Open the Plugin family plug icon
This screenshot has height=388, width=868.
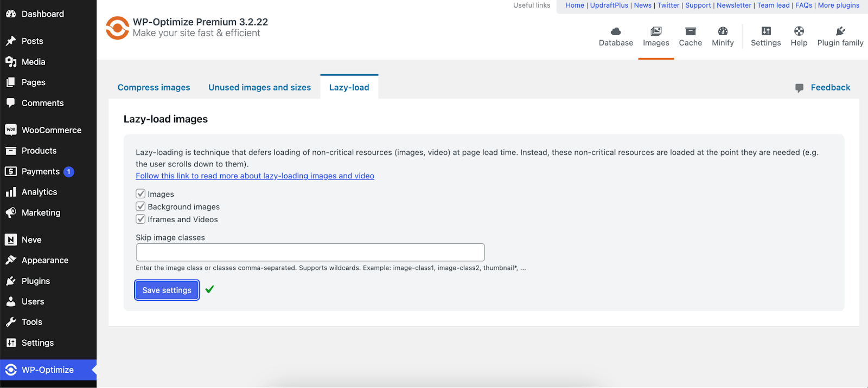pos(840,31)
